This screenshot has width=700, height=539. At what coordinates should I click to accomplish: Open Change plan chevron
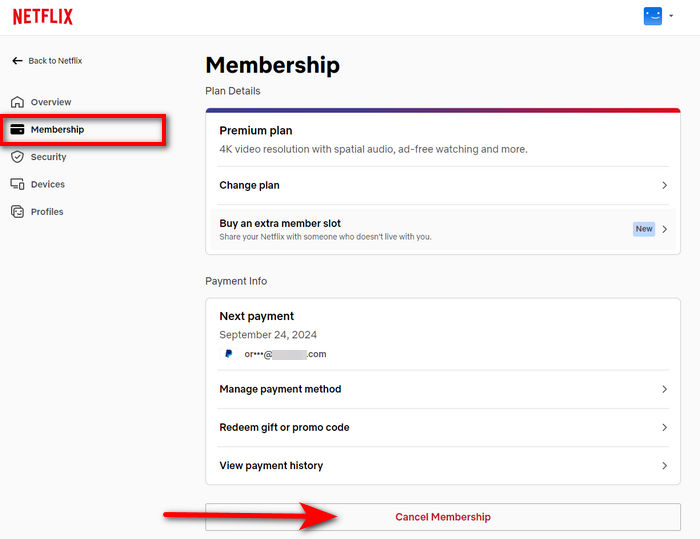pyautogui.click(x=664, y=185)
